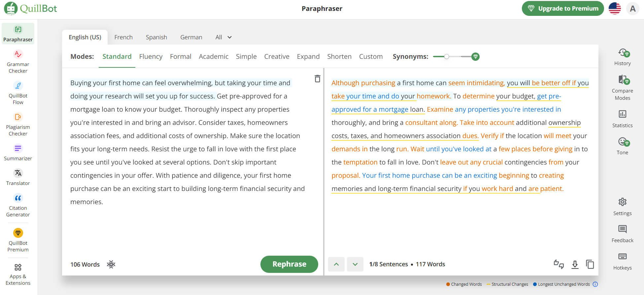Screen dimensions: 644x295
Task: Open the Grammar Checker tool
Action: click(18, 61)
